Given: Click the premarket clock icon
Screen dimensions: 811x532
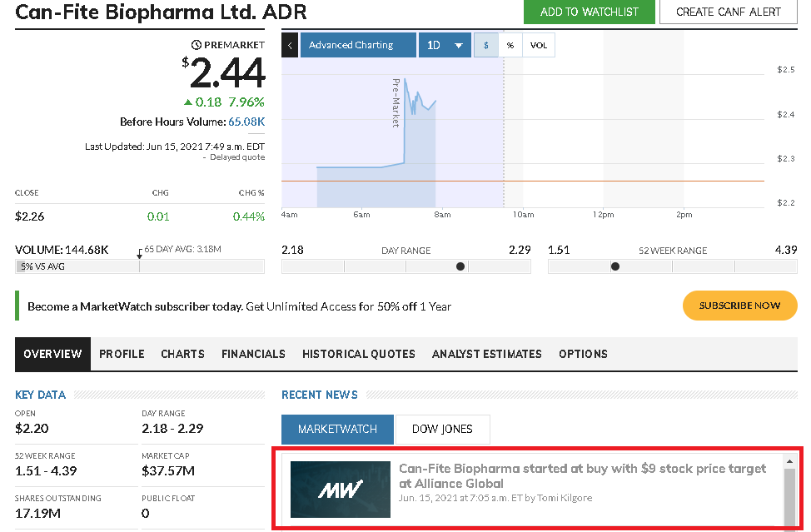Looking at the screenshot, I should pos(197,45).
